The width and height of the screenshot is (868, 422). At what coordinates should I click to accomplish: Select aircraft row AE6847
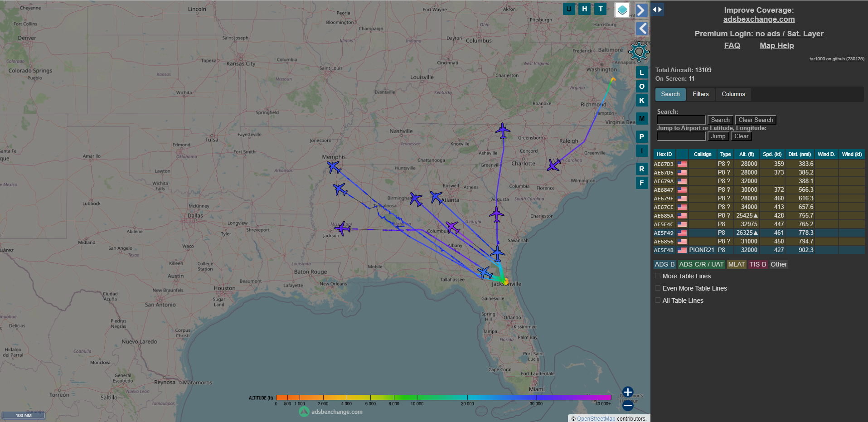tap(759, 190)
